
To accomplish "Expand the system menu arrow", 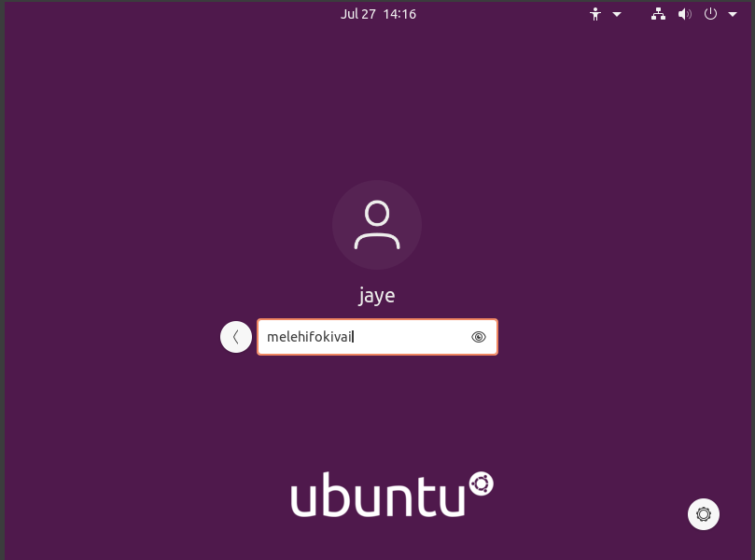I will pyautogui.click(x=733, y=14).
